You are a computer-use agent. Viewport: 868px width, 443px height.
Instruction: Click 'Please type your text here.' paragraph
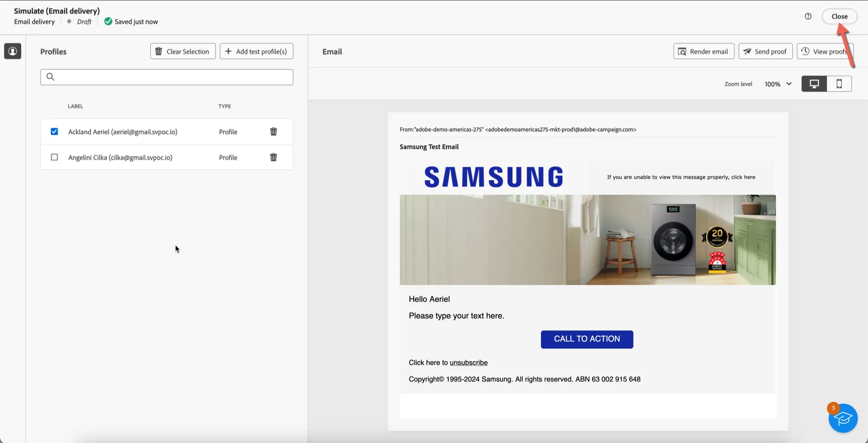(x=456, y=316)
